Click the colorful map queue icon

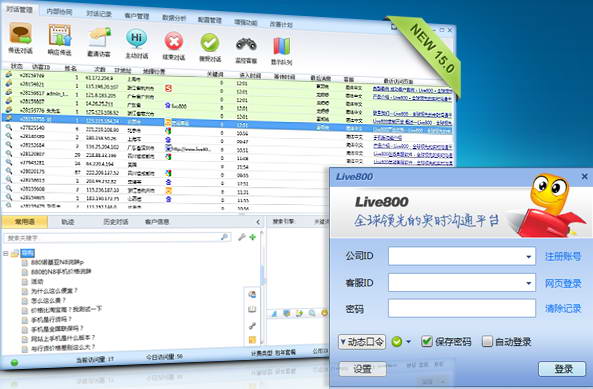click(x=282, y=46)
